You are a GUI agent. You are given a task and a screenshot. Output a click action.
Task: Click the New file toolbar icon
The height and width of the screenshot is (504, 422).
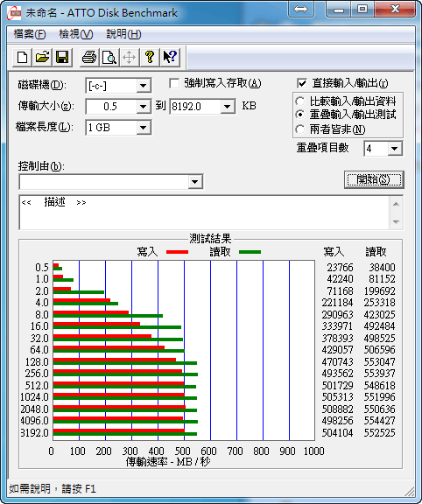[x=22, y=58]
